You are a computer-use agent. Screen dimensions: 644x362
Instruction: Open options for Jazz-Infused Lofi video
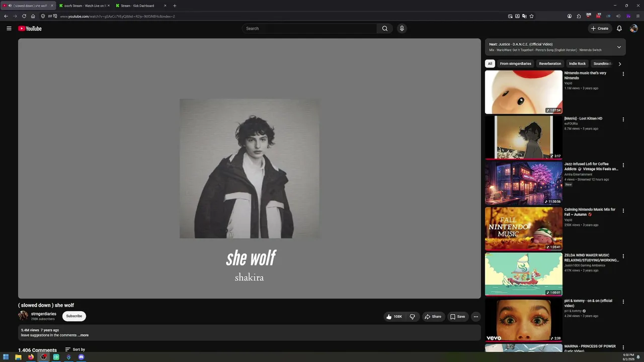coord(623,165)
